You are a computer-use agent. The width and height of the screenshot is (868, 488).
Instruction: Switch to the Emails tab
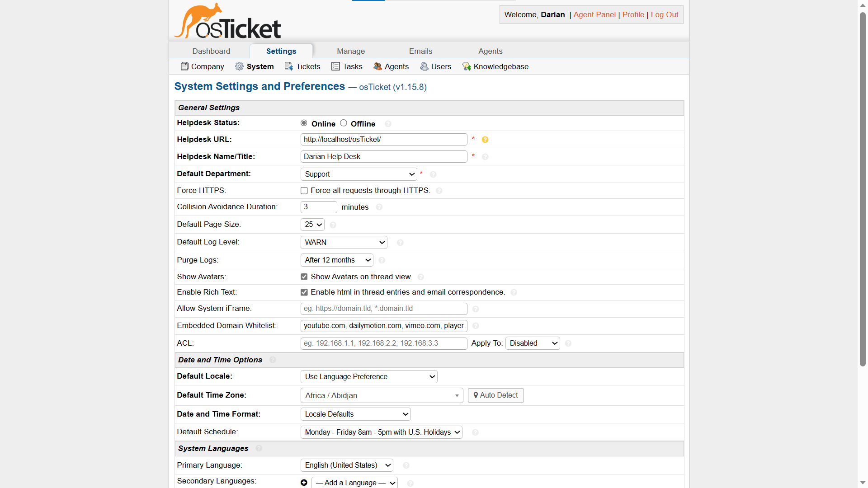tap(420, 51)
